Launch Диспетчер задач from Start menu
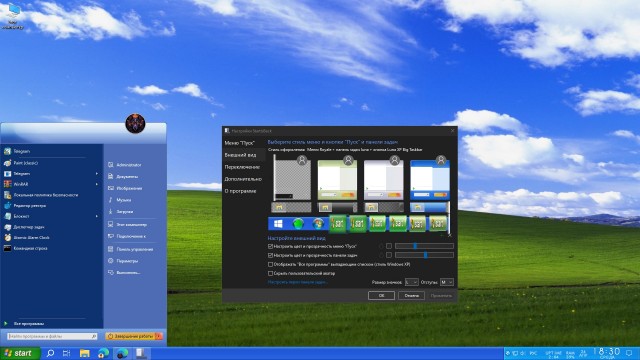The height and width of the screenshot is (360, 640). (28, 227)
